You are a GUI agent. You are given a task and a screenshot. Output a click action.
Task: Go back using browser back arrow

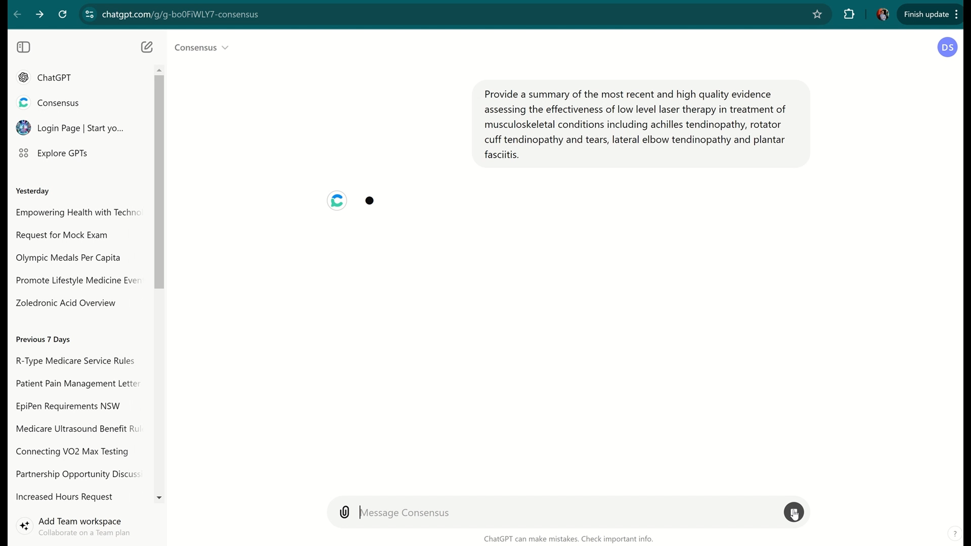[x=17, y=14]
